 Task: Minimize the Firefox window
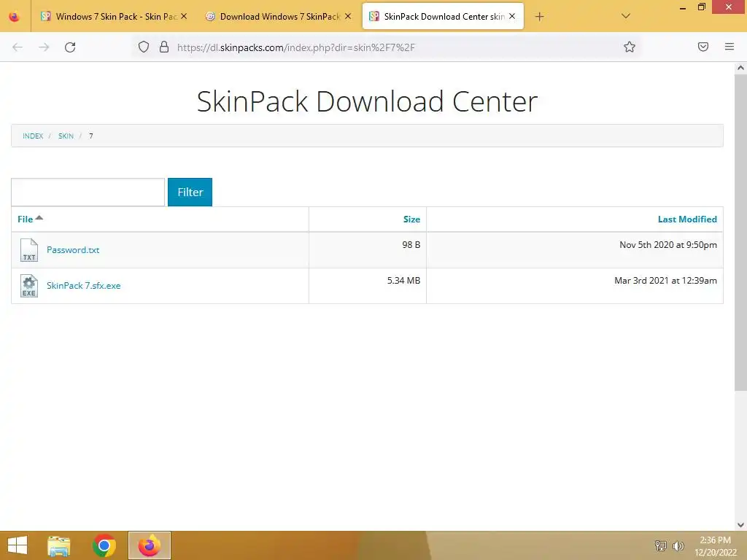tap(683, 7)
